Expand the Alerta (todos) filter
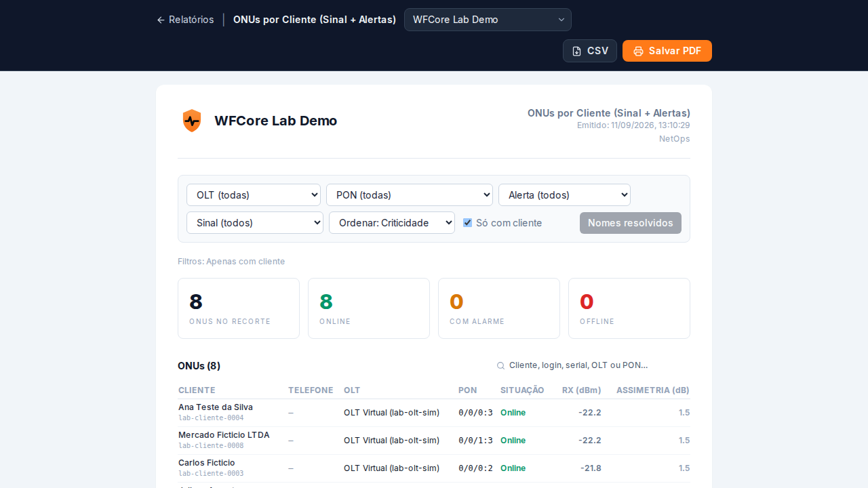 pos(564,195)
